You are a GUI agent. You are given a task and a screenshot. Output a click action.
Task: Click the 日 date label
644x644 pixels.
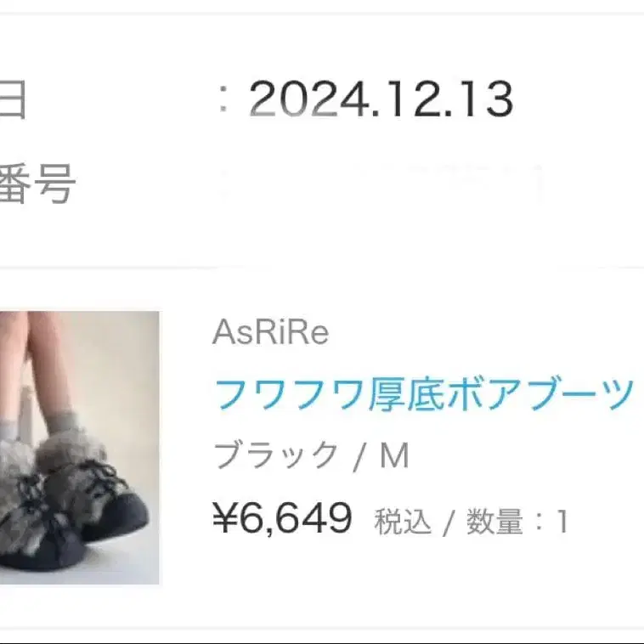(x=13, y=99)
